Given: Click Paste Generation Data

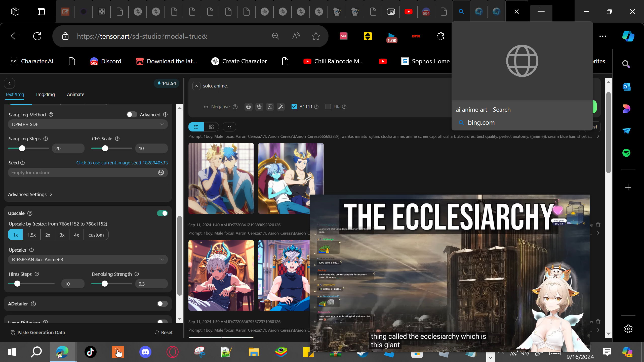Looking at the screenshot, I should 38,332.
